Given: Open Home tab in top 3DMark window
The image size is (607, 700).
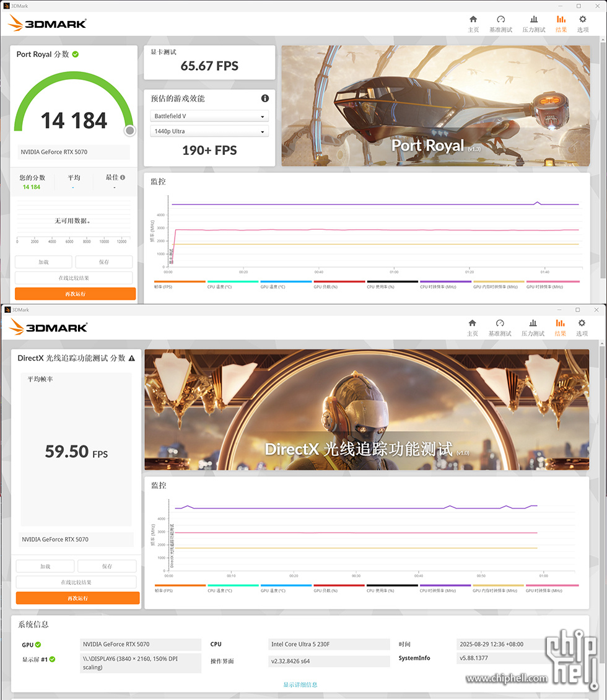Looking at the screenshot, I should [473, 24].
